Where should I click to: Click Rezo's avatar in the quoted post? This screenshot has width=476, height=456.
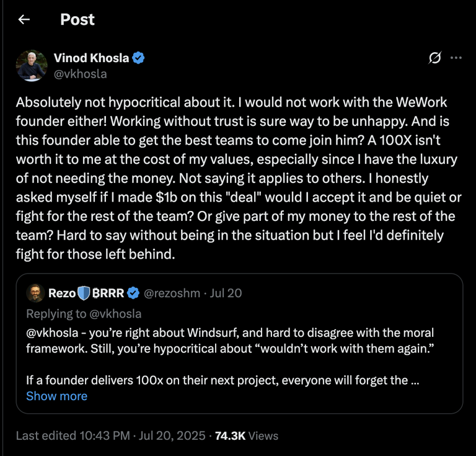[34, 293]
